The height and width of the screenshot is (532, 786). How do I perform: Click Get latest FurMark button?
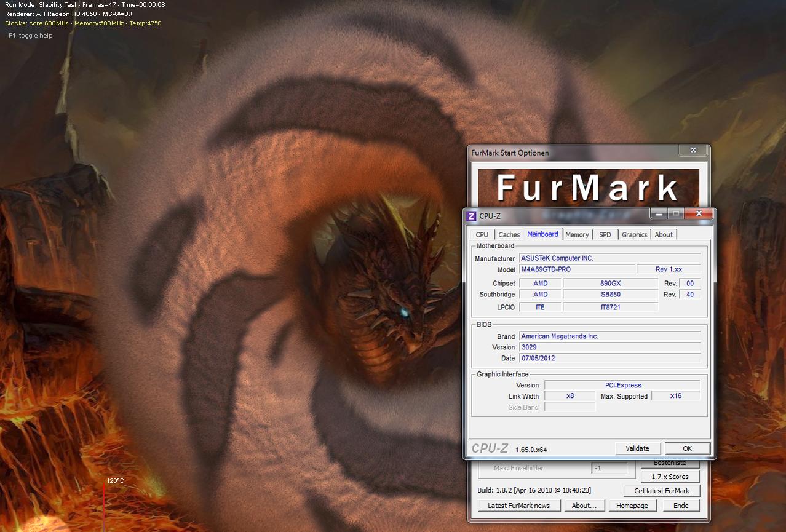click(x=662, y=491)
